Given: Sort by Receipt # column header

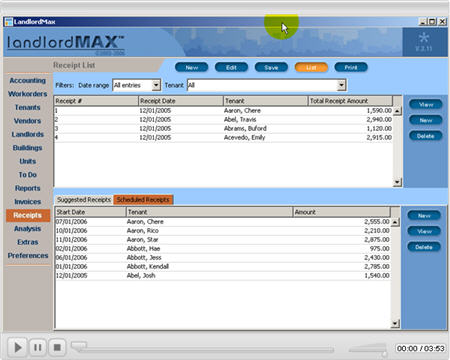Looking at the screenshot, I should 96,101.
